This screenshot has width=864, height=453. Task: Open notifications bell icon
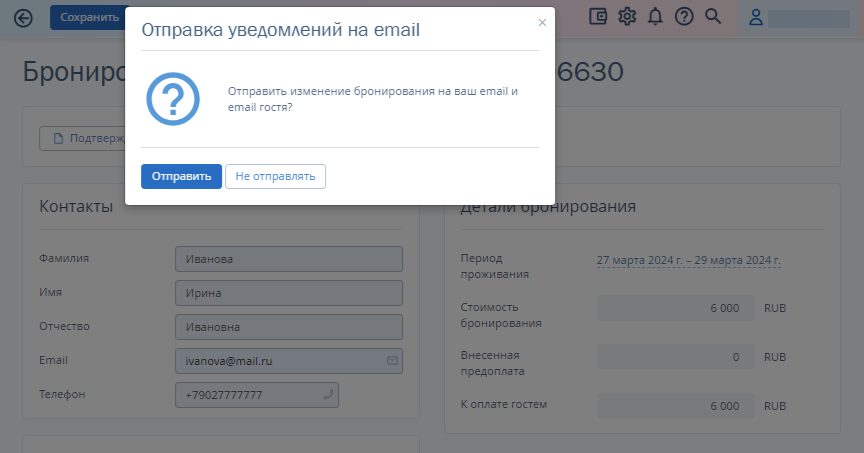click(655, 17)
